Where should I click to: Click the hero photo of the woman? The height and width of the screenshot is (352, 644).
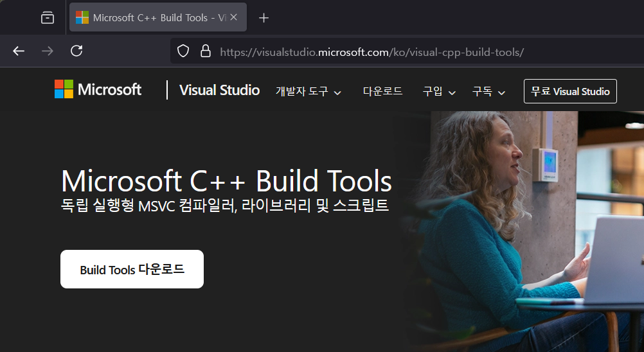point(522,231)
